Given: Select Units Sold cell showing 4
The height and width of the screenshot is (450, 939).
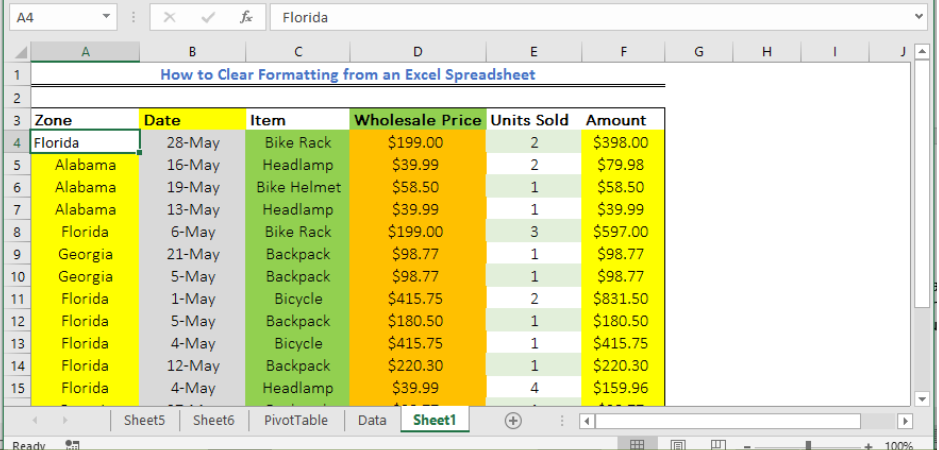Looking at the screenshot, I should [x=533, y=388].
